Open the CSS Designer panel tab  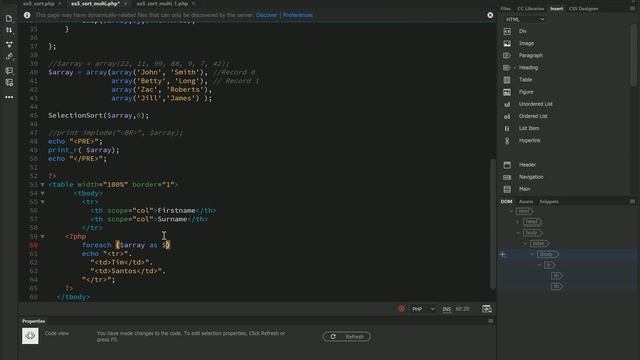point(584,9)
